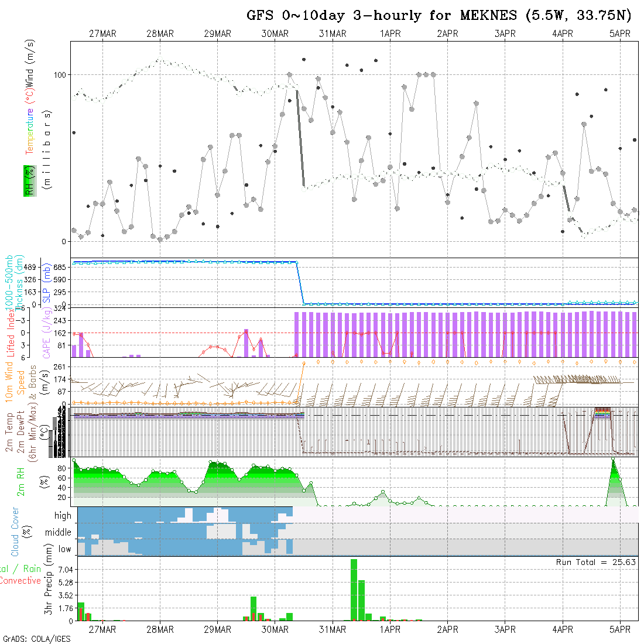644x644 pixels.
Task: Click the 1APR date label at the bottom
Action: 390,629
